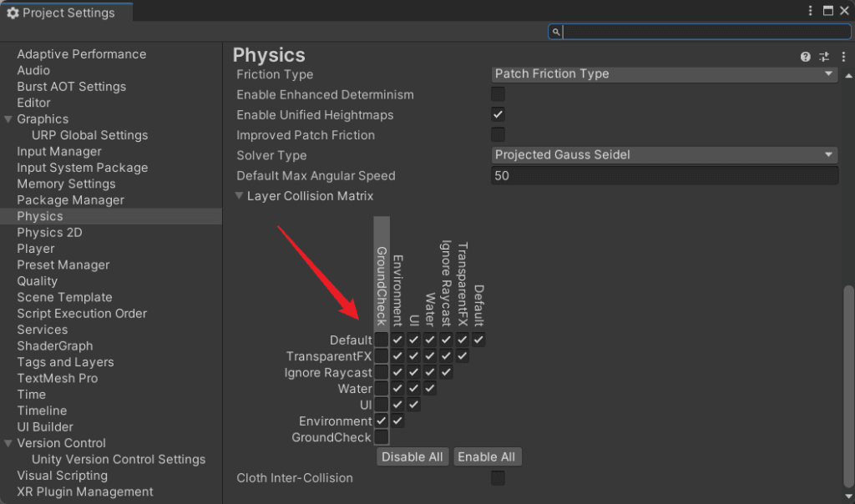This screenshot has height=504, width=855.
Task: Click the Enable All button
Action: pos(487,456)
